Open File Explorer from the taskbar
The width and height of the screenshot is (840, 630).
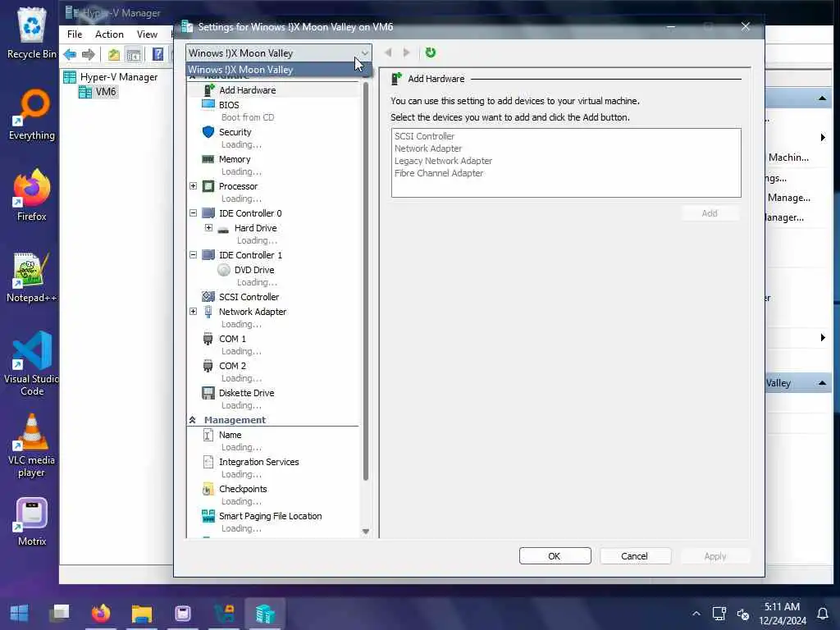[x=142, y=613]
